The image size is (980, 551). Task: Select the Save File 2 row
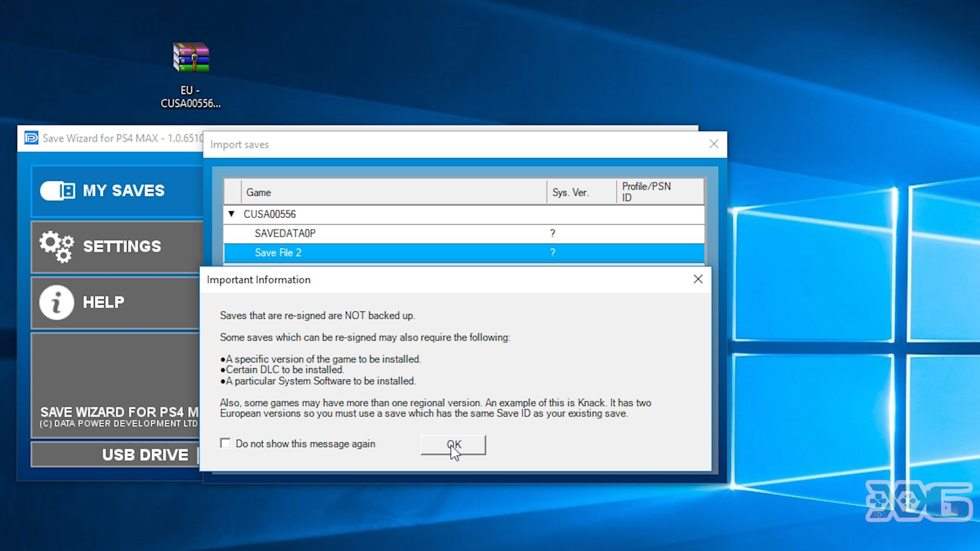coord(464,253)
